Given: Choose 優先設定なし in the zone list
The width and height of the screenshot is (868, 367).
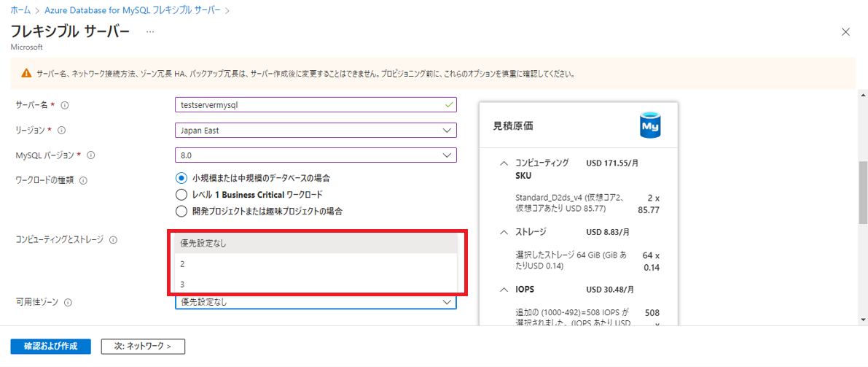Looking at the screenshot, I should click(x=316, y=244).
